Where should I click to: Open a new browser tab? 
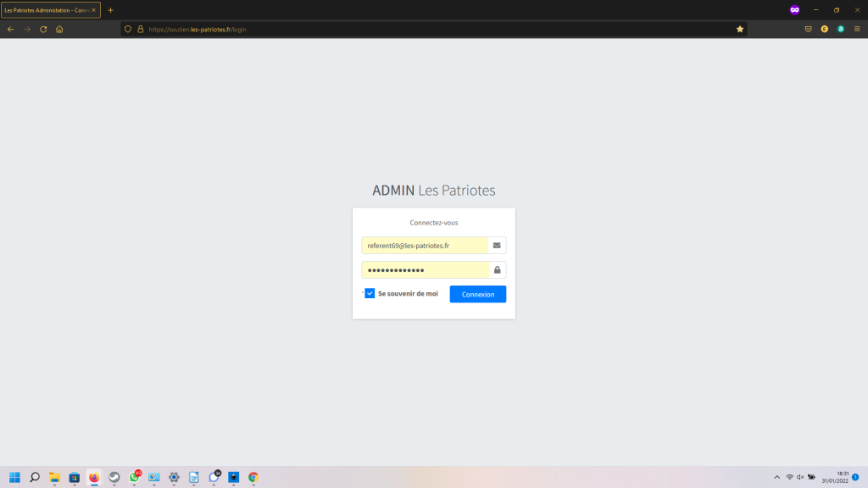[110, 10]
